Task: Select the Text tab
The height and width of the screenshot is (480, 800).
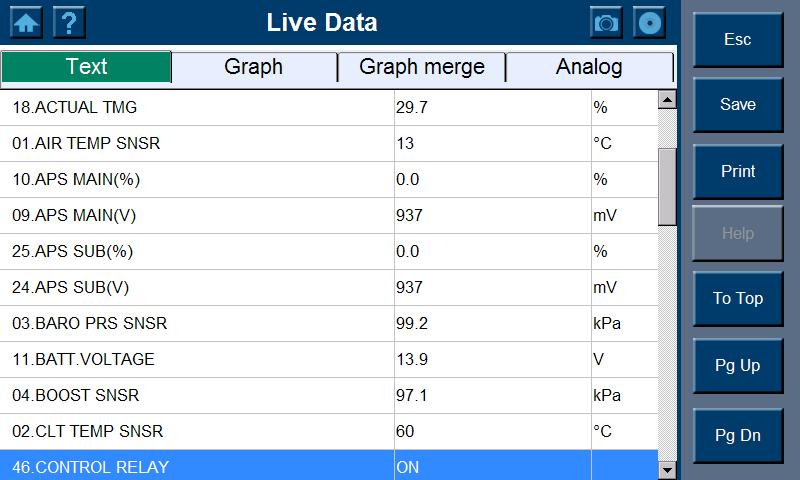Action: [x=86, y=67]
